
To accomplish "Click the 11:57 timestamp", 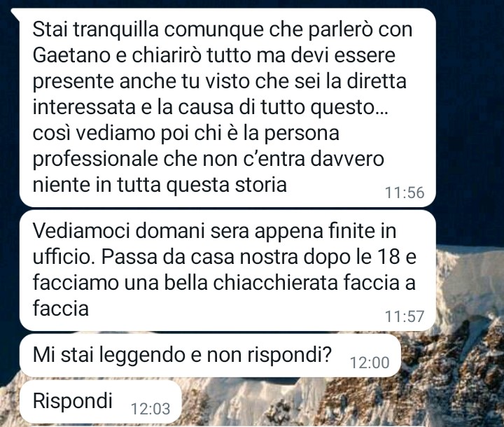I will point(405,316).
